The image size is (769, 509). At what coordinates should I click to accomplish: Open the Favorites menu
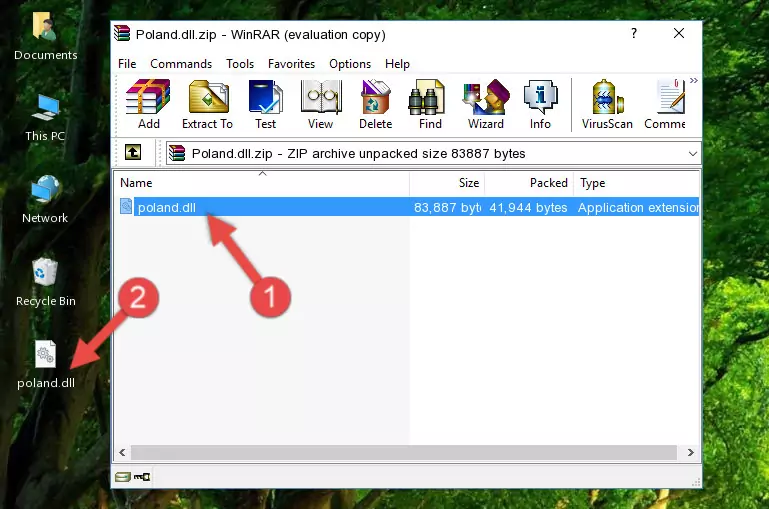pyautogui.click(x=291, y=64)
